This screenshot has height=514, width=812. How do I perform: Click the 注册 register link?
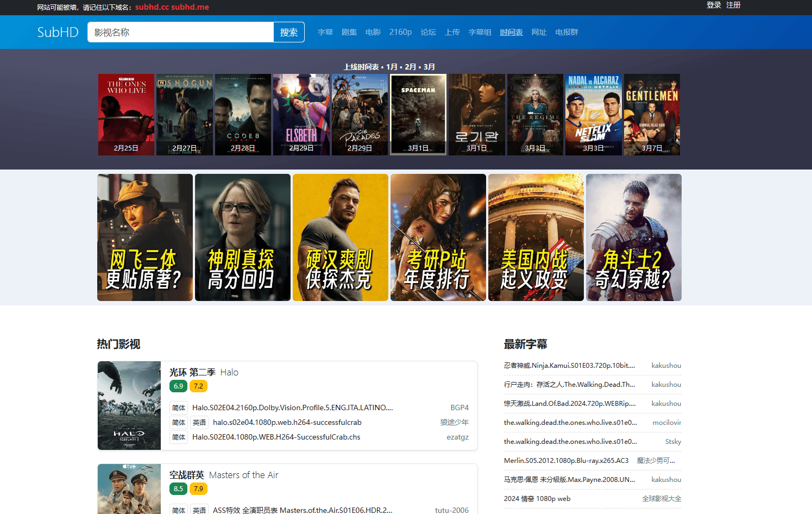tap(733, 5)
